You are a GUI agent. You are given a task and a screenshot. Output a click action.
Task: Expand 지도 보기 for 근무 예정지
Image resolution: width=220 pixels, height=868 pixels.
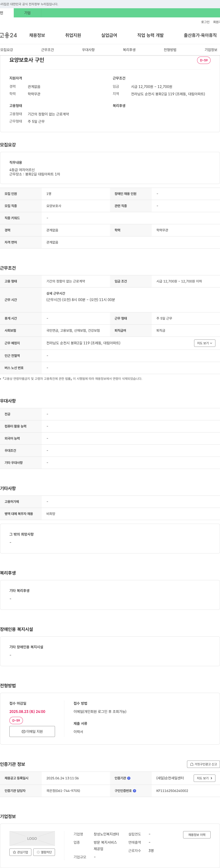[x=204, y=343]
